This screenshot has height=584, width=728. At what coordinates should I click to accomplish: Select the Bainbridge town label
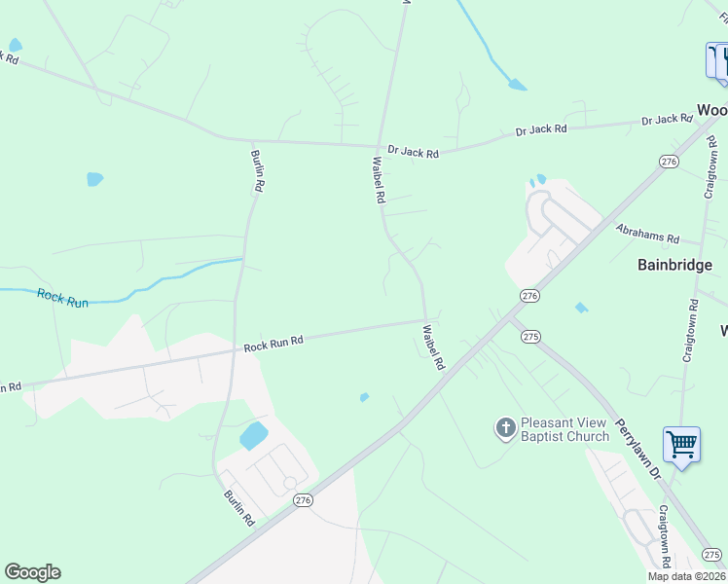tap(674, 265)
